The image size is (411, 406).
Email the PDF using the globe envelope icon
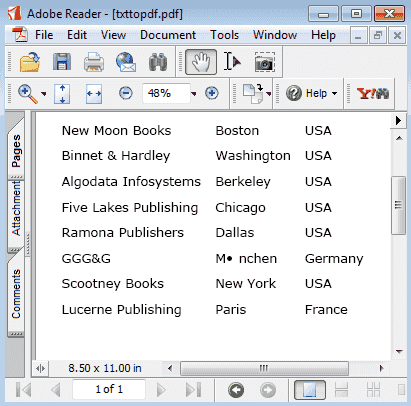pos(126,62)
